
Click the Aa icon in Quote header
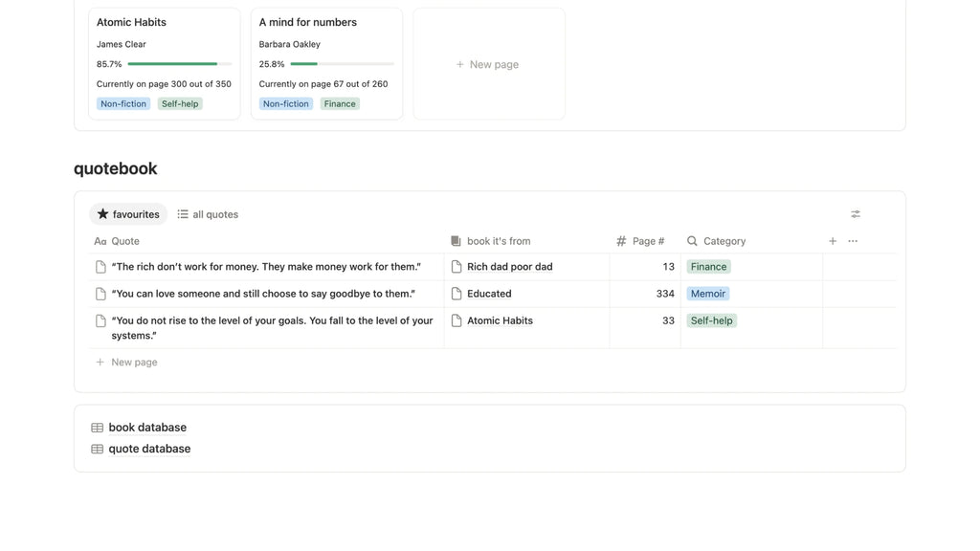(100, 241)
